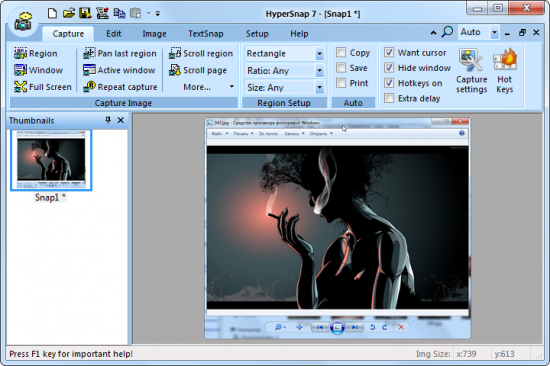Click the Auto group label
The height and width of the screenshot is (366, 550).
coord(353,103)
